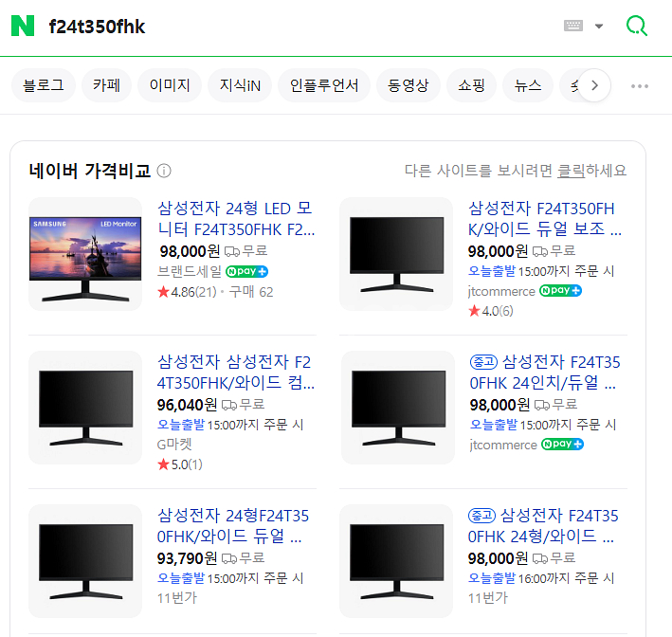Select the 쇼핑 tab
This screenshot has height=637, width=672.
pos(471,85)
